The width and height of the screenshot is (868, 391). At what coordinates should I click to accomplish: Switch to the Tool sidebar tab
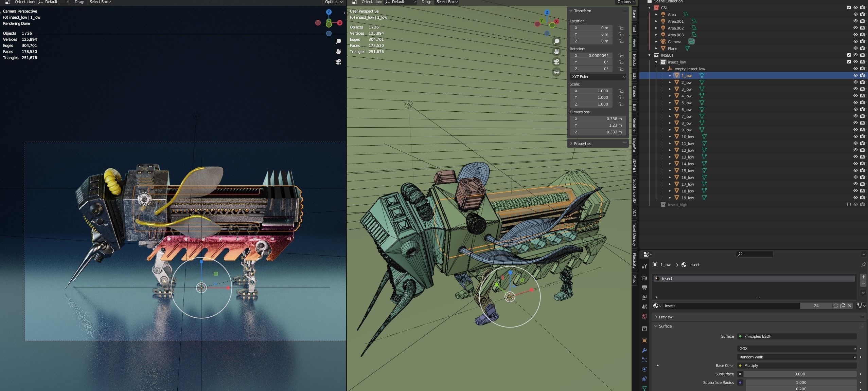634,29
